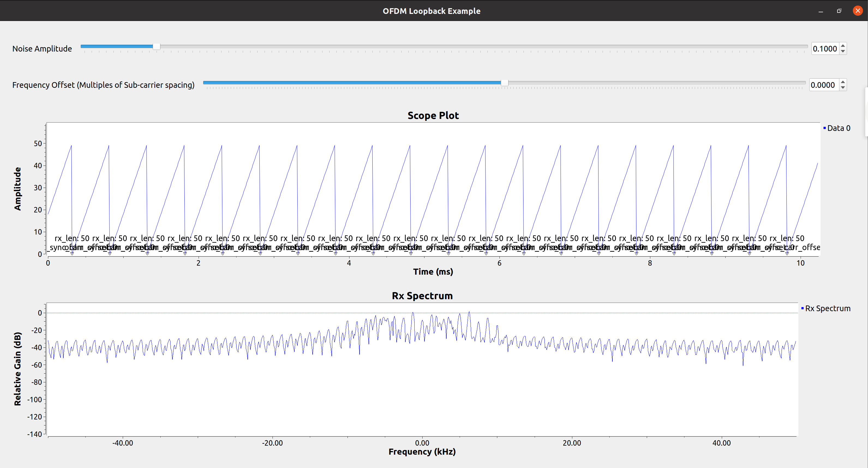Click the Rx Spectrum plot title
The height and width of the screenshot is (468, 868).
point(422,296)
